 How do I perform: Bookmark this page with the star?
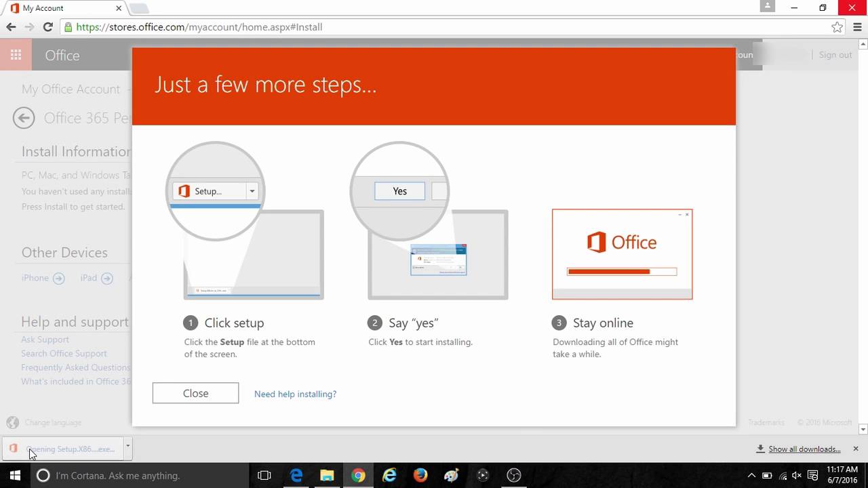(x=837, y=27)
